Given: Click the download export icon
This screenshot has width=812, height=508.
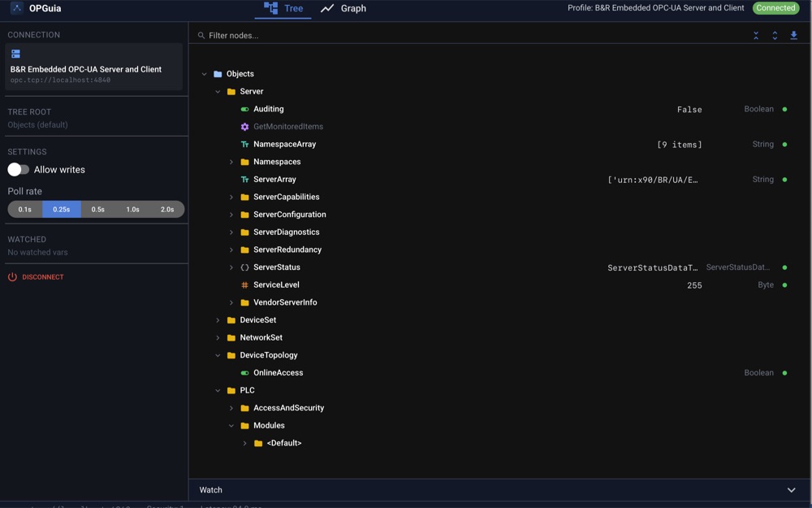Looking at the screenshot, I should pyautogui.click(x=793, y=35).
